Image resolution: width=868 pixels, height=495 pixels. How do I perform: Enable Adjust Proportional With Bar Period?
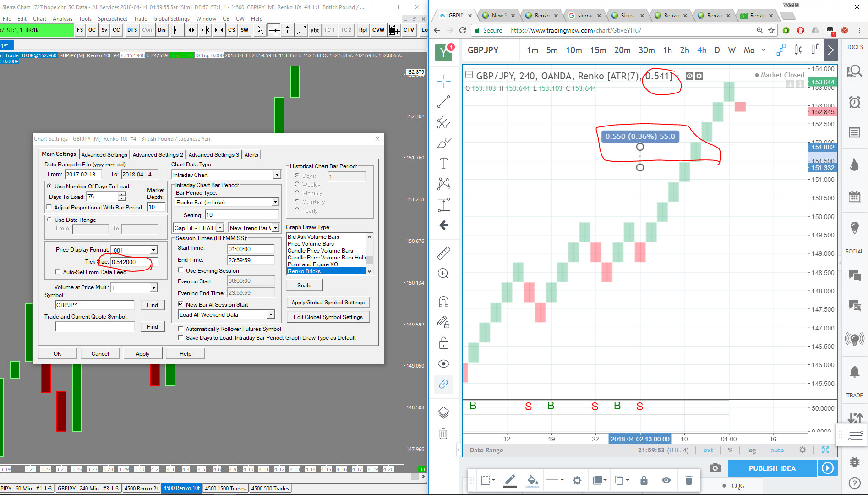pos(49,207)
